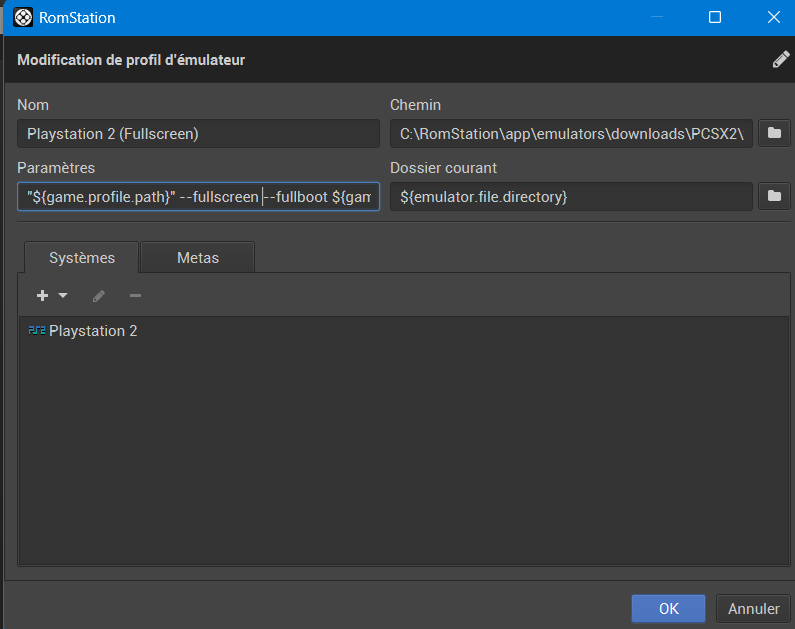
Task: Focus the Paramètres input field
Action: pos(198,197)
